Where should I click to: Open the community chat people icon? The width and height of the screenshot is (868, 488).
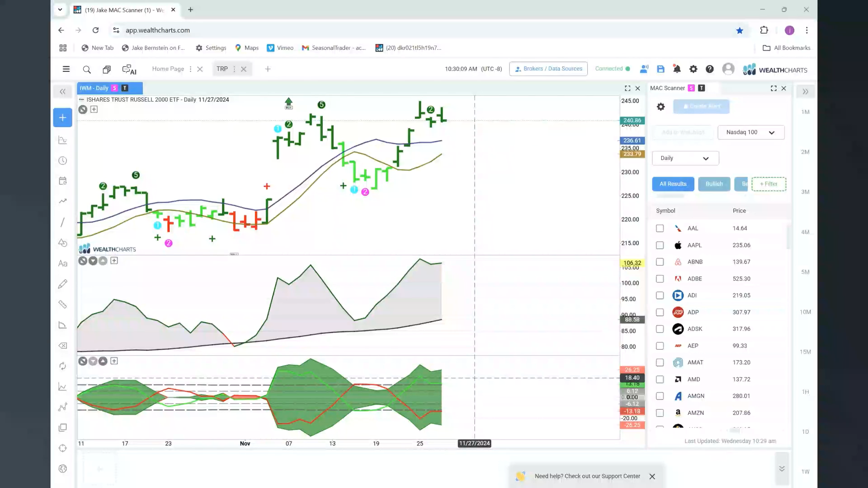(644, 69)
